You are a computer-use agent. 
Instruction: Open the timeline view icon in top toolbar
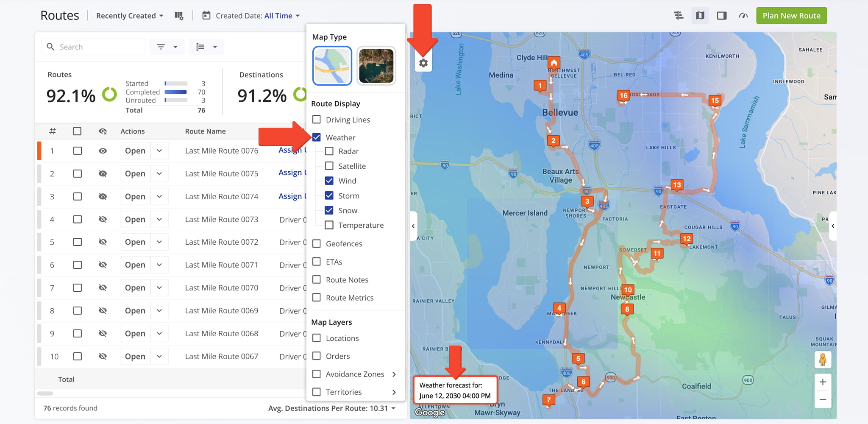point(679,16)
